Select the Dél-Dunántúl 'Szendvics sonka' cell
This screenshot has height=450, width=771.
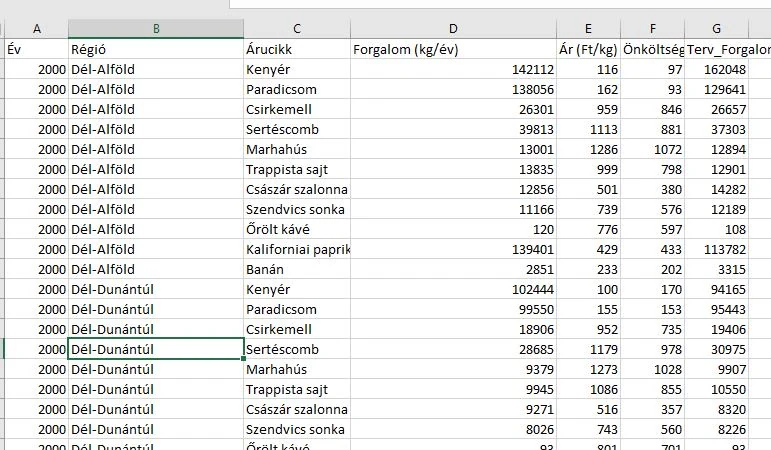click(x=297, y=429)
